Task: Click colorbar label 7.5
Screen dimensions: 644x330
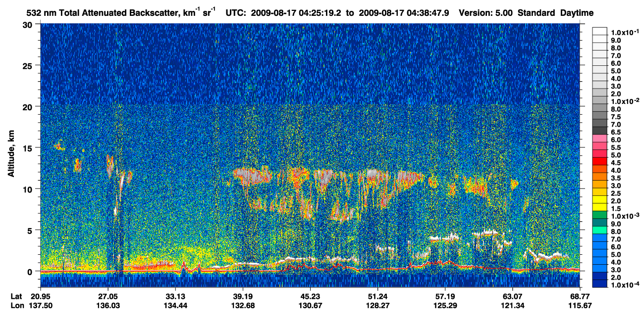Action: click(616, 117)
